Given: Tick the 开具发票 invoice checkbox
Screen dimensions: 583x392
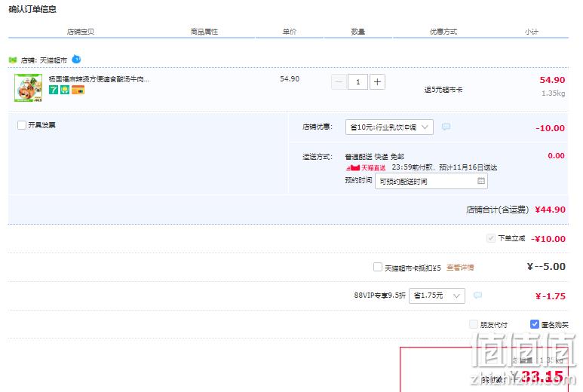Looking at the screenshot, I should coord(22,125).
